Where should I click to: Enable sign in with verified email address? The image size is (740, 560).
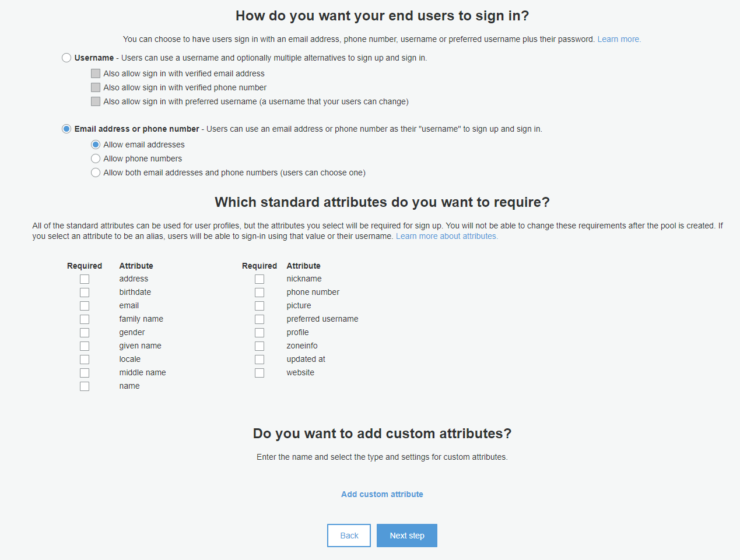pos(96,73)
